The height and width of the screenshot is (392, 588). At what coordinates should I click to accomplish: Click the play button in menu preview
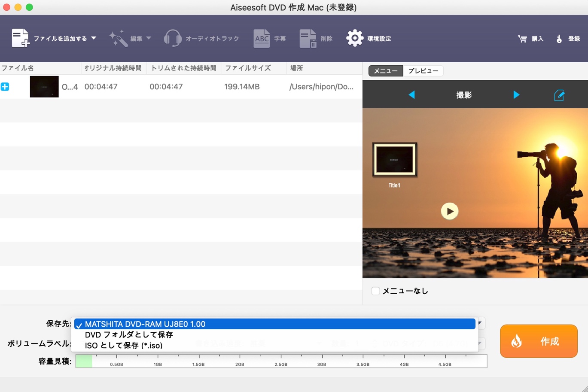pyautogui.click(x=450, y=211)
